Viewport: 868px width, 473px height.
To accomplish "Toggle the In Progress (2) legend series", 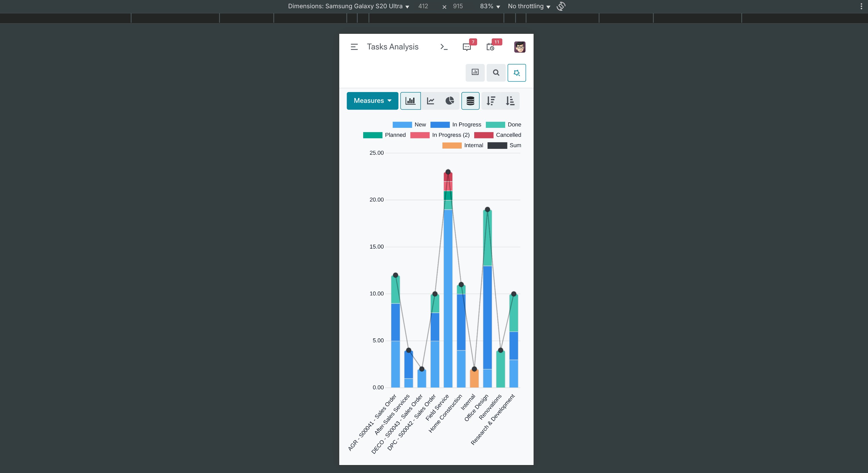I will [440, 135].
